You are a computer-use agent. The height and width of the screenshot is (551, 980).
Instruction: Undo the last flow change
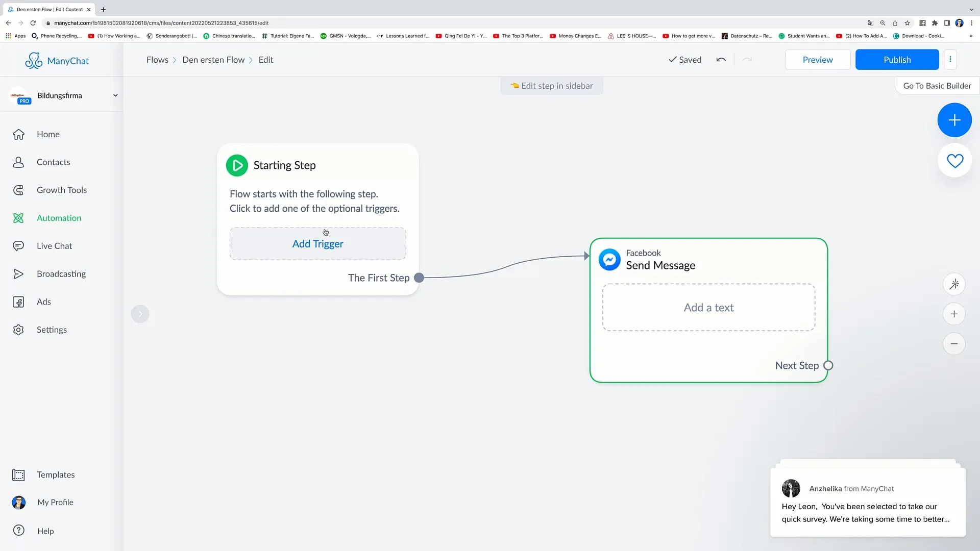(x=721, y=60)
